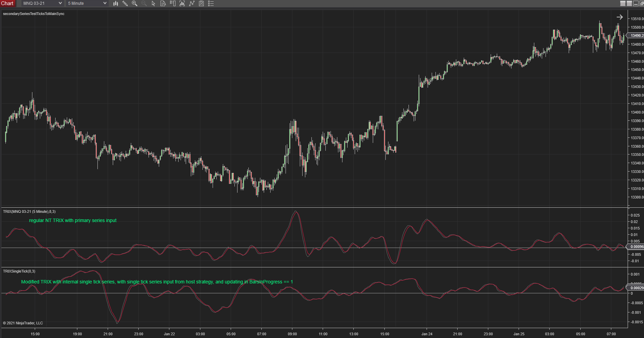Open chart Properties list icon
Screen dimensions: 644x338
[x=211, y=3]
